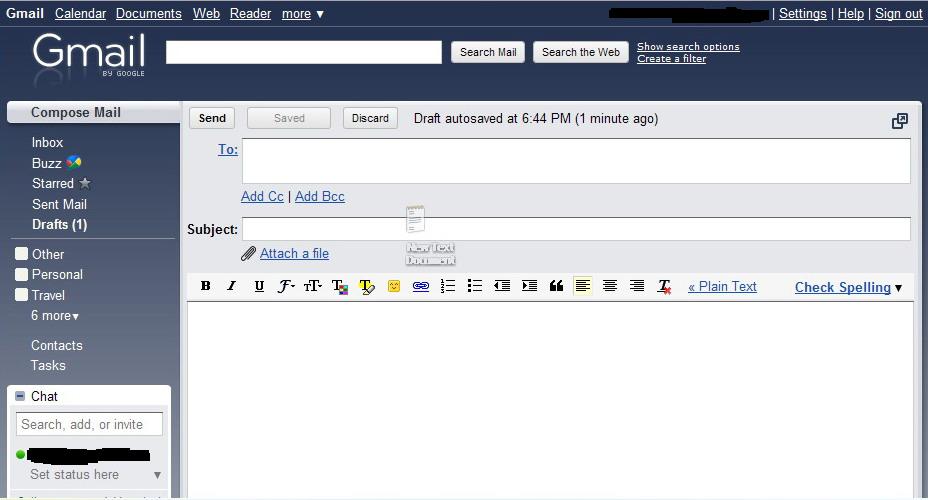Open Calendar from the top bar

tap(80, 14)
